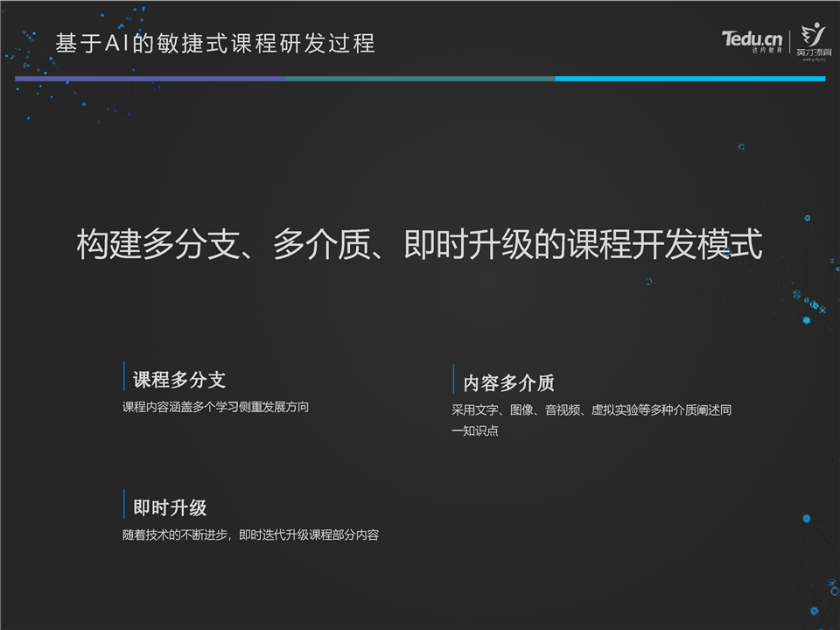The width and height of the screenshot is (840, 630).
Task: Click the Tedu.cn logo
Action: pos(752,38)
